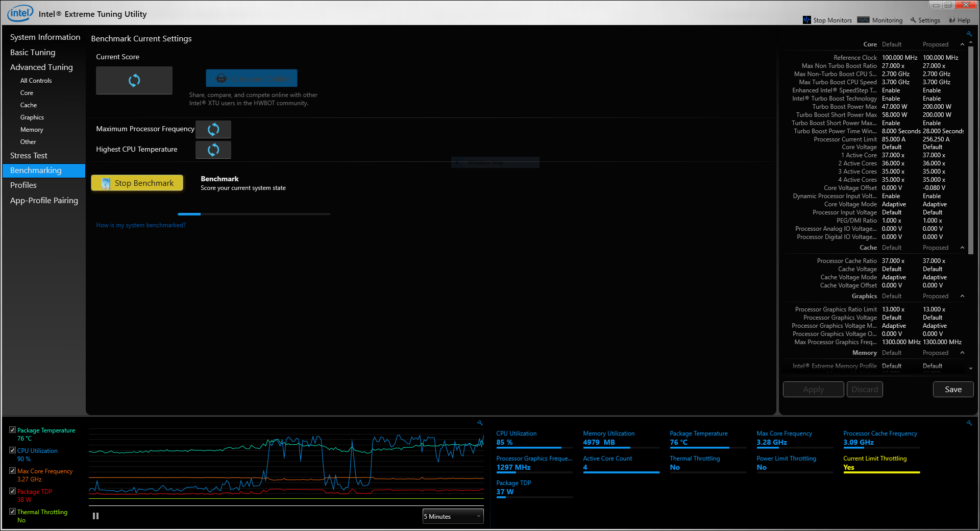Click the Stop Benchmark button
This screenshot has height=531, width=980.
pyautogui.click(x=137, y=183)
